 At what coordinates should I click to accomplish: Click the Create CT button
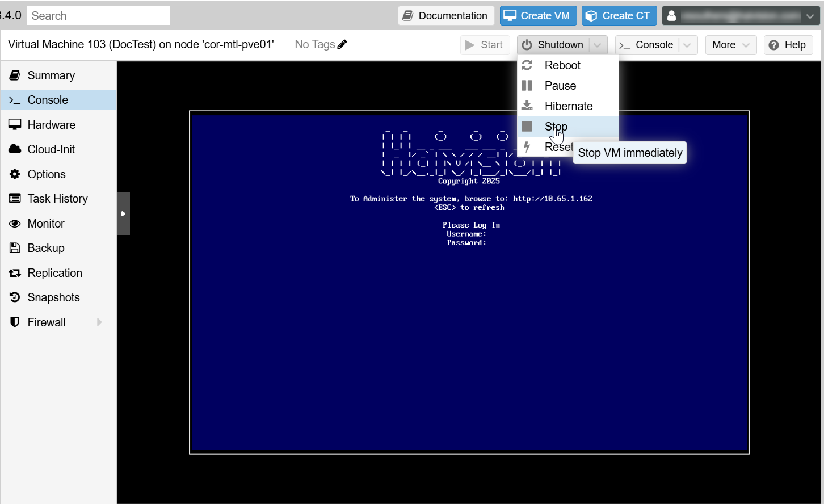click(x=619, y=15)
